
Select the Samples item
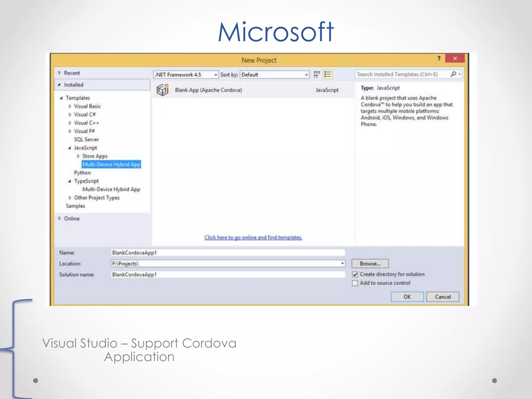tap(75, 206)
